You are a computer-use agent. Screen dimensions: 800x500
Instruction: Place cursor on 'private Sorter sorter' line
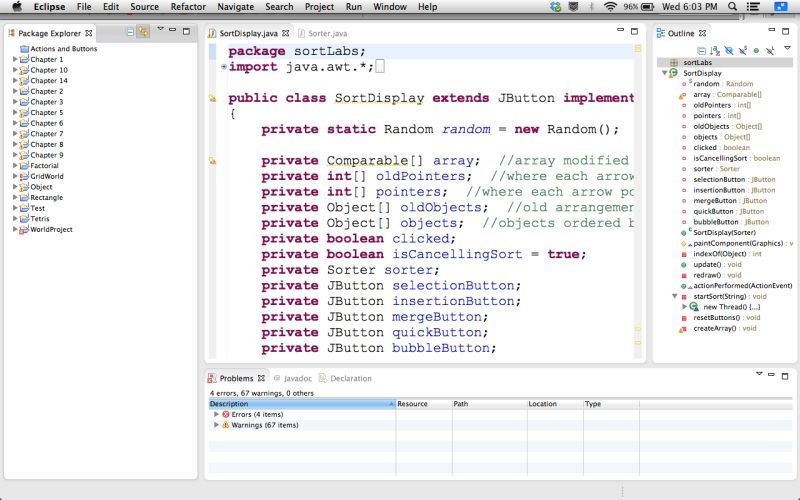[350, 270]
